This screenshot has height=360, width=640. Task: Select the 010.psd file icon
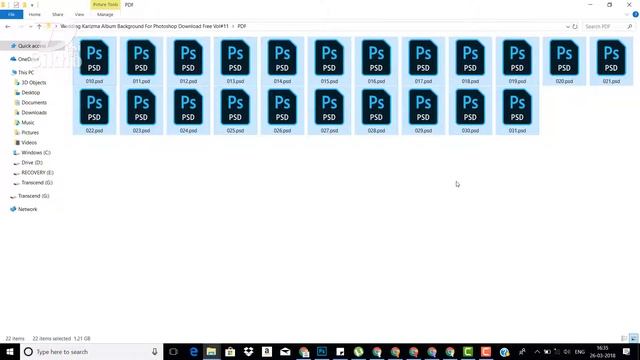click(94, 58)
